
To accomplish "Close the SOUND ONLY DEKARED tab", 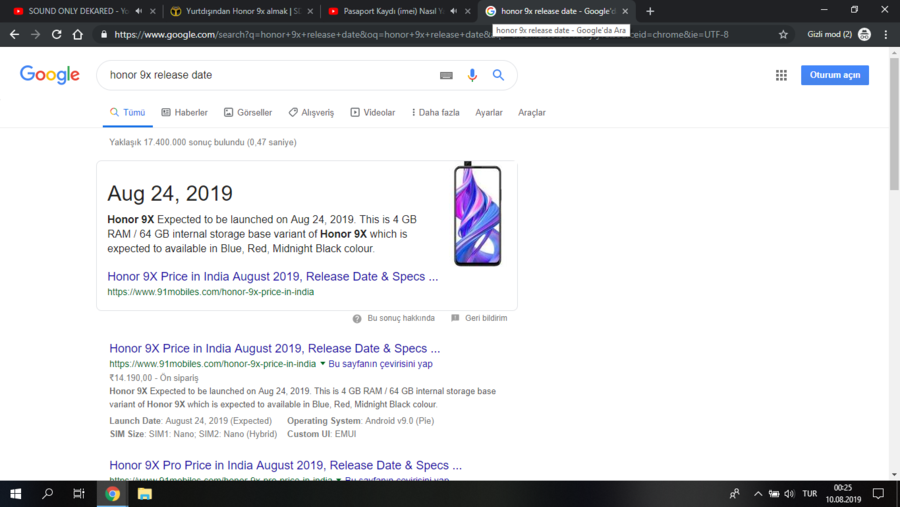I will [153, 11].
